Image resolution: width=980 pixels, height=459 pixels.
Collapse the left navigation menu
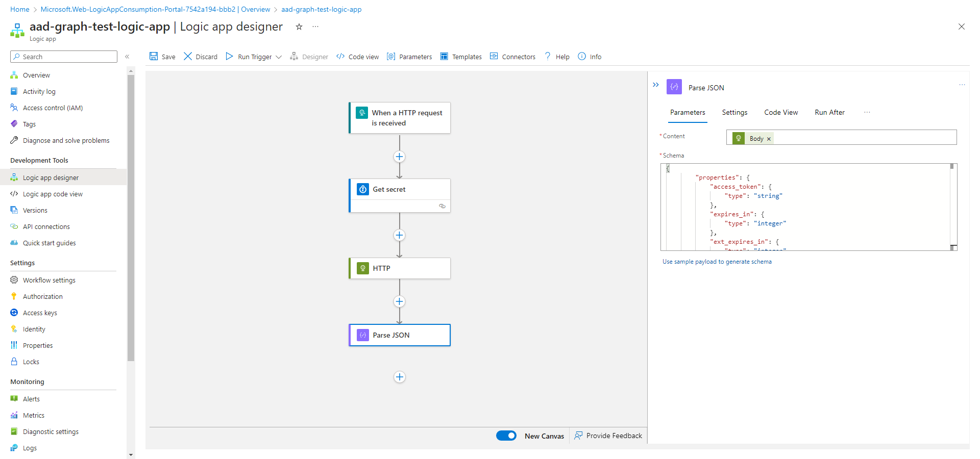point(127,57)
